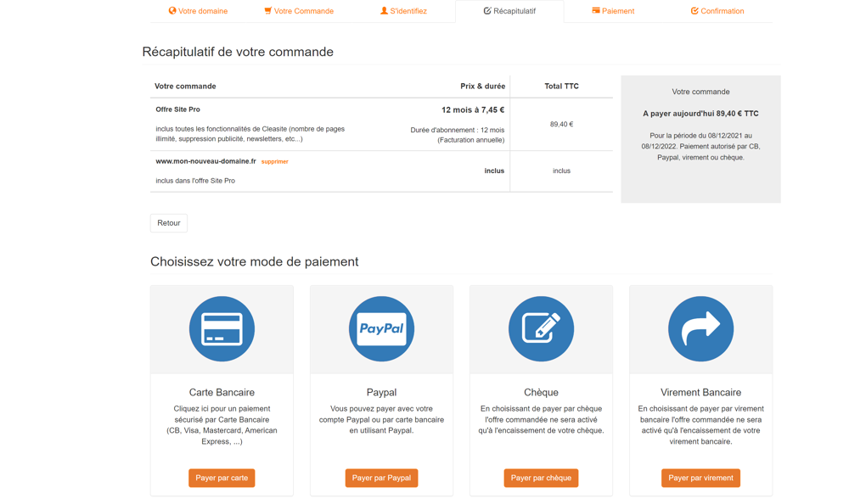Click the credit card icon circle
This screenshot has height=504, width=849.
[222, 328]
